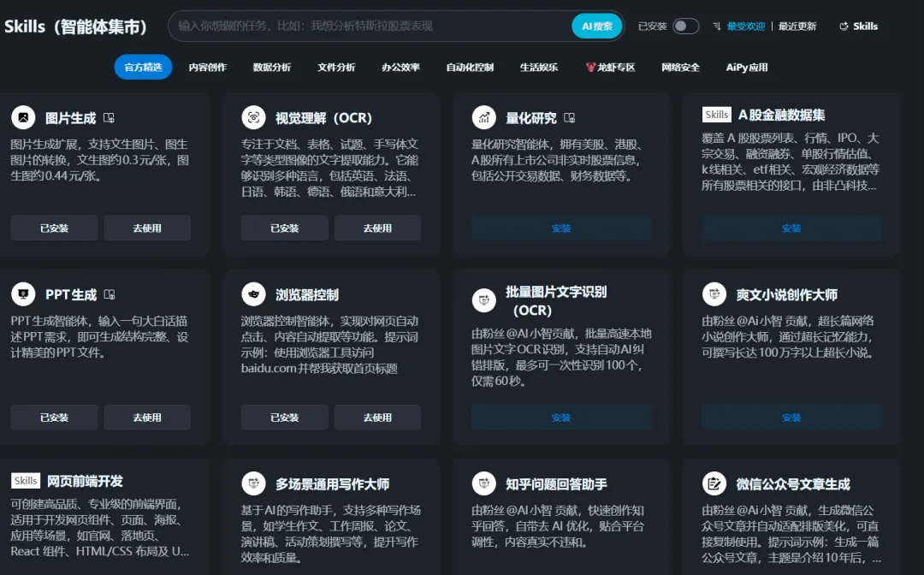
Task: Install the 批量图片文字识别 (OCR) skill
Action: pos(561,417)
